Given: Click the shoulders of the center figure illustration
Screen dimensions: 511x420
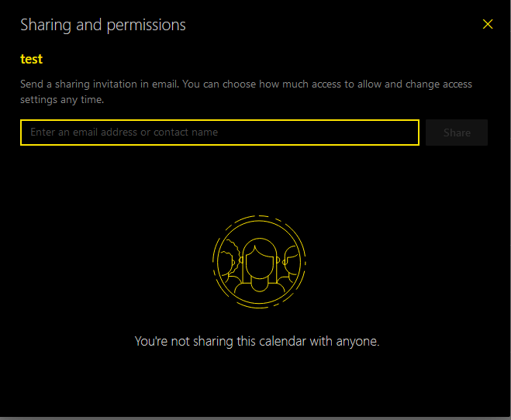Looking at the screenshot, I should [x=260, y=289].
